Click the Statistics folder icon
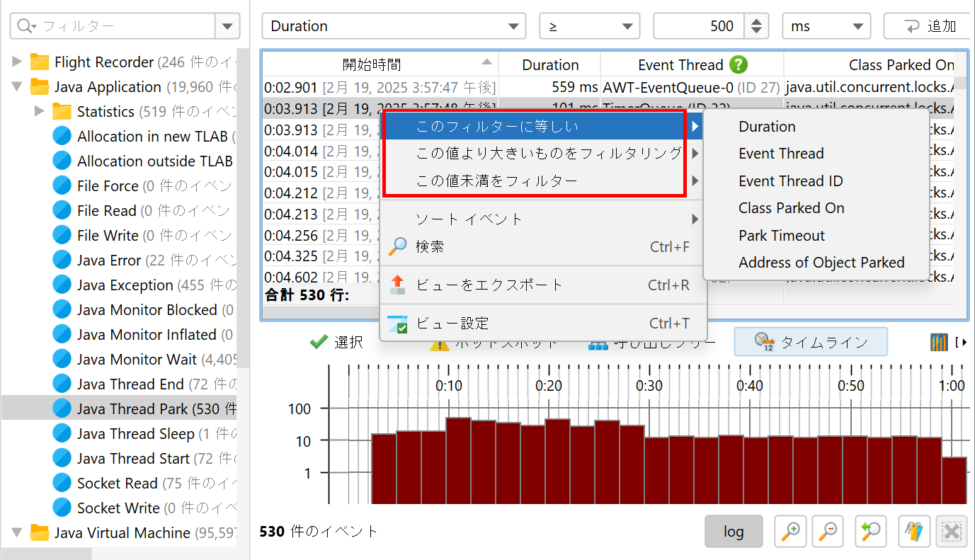Image resolution: width=975 pixels, height=560 pixels. click(62, 112)
